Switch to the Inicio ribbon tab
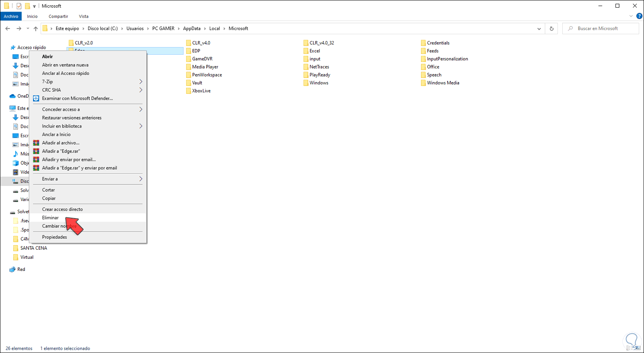Viewport: 644px width, 353px height. click(x=32, y=16)
